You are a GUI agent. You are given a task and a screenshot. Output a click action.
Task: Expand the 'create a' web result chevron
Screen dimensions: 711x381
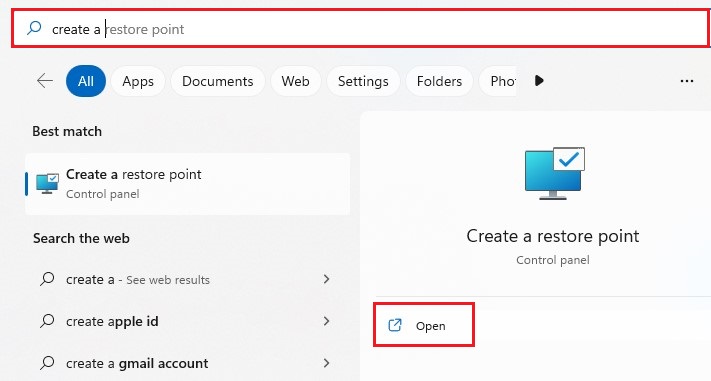tap(326, 279)
